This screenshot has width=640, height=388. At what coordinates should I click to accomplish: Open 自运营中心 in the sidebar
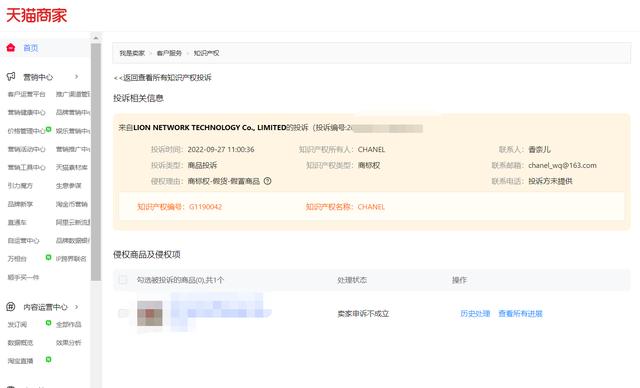coord(23,241)
